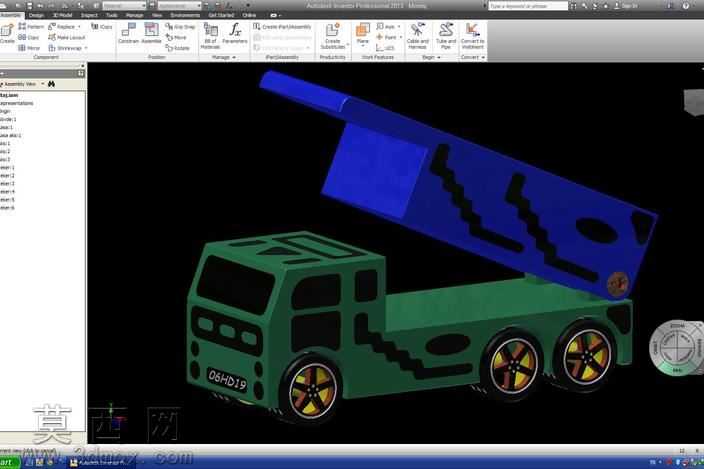Open the Get Started ribbon tab
Image resolution: width=704 pixels, height=469 pixels.
click(221, 15)
